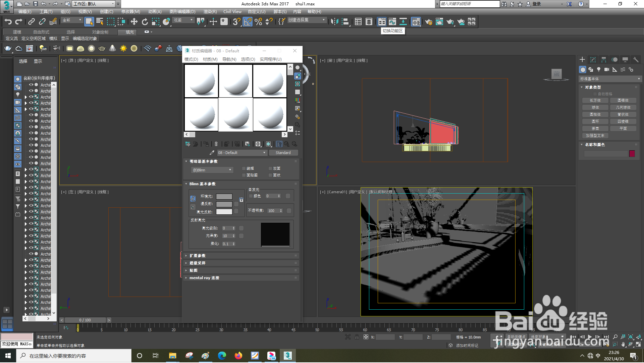Toggle the Angle Snap tool

click(x=248, y=22)
